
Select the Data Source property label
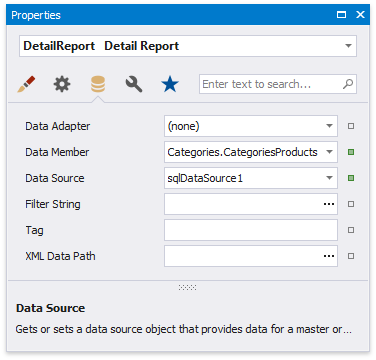(55, 178)
